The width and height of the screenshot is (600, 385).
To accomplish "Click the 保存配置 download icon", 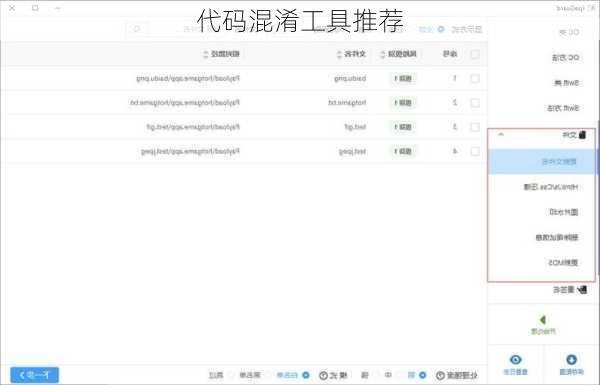I will pos(571,360).
